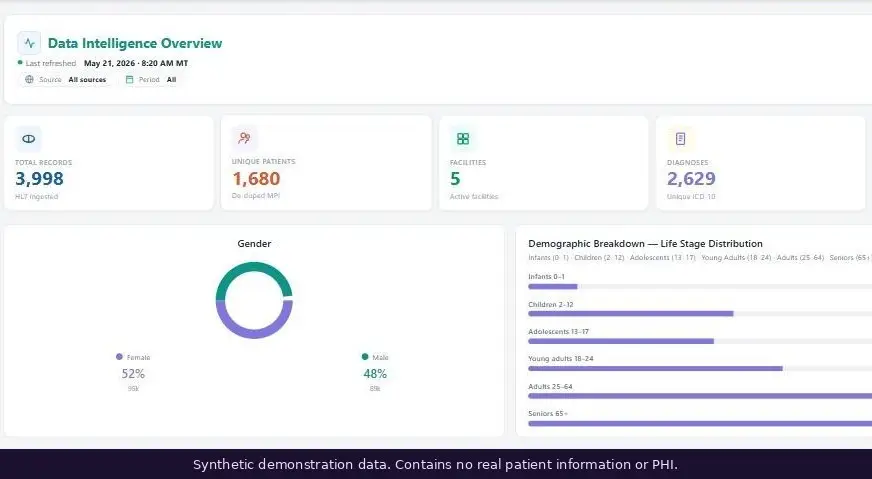Click the eye icon on Total Records card

coord(28,139)
